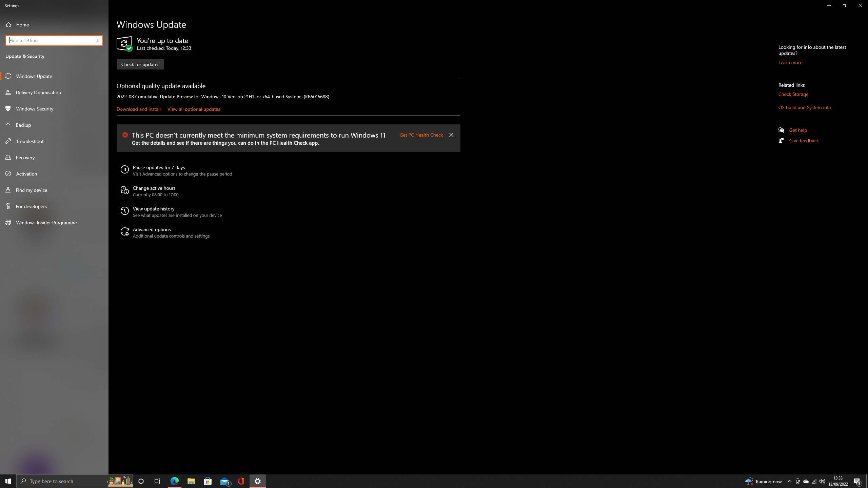
Task: Click the KB5016688 cumulative update text
Action: [223, 97]
